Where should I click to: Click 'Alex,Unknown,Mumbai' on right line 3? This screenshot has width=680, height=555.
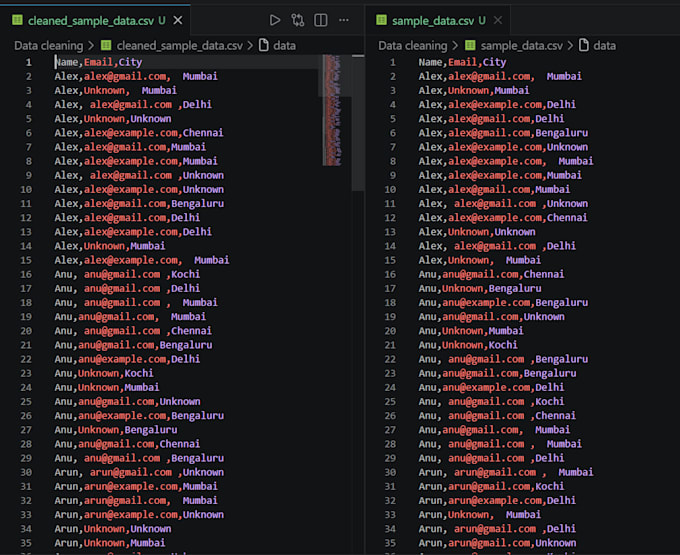tap(474, 90)
